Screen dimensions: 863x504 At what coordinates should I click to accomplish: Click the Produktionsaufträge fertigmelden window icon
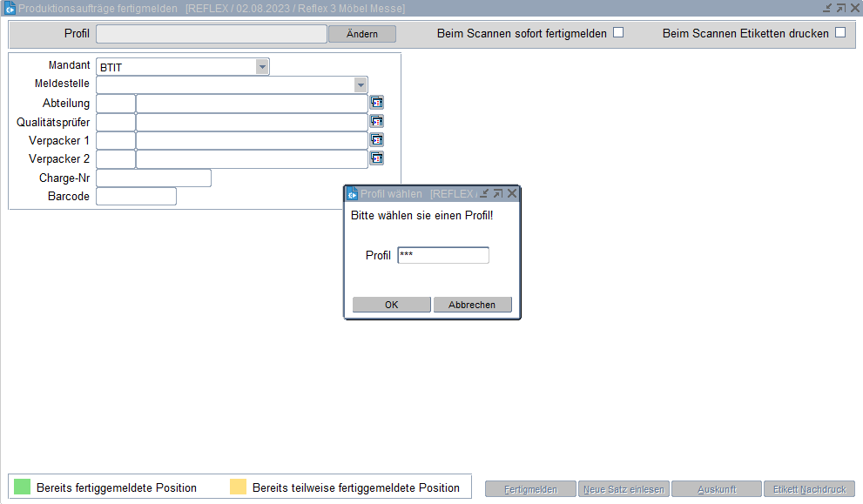[10, 8]
